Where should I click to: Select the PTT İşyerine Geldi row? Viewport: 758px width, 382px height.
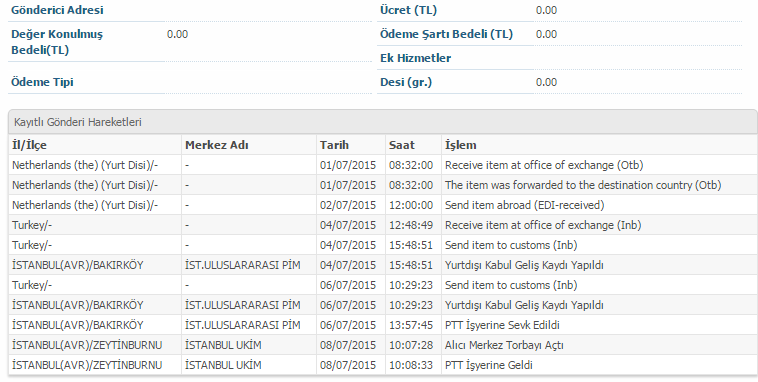[x=382, y=365]
